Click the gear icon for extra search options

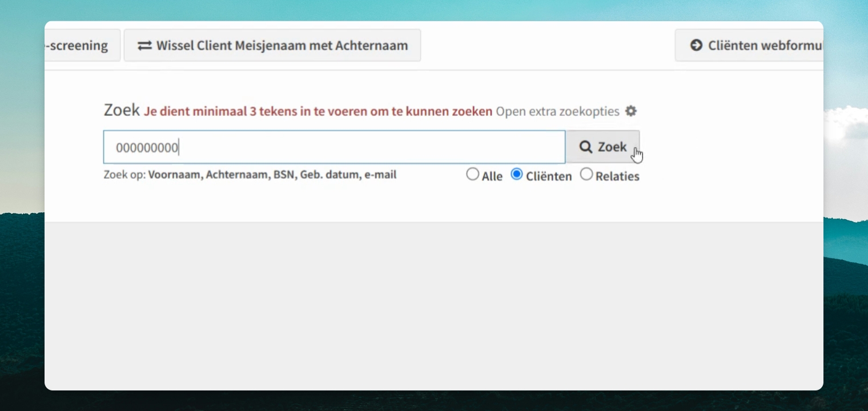click(x=630, y=111)
